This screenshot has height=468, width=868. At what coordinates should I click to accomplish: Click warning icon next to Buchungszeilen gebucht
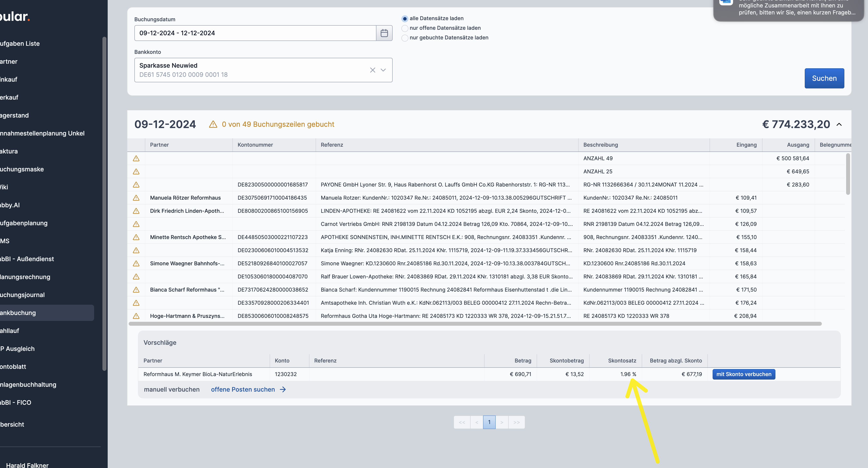tap(213, 124)
